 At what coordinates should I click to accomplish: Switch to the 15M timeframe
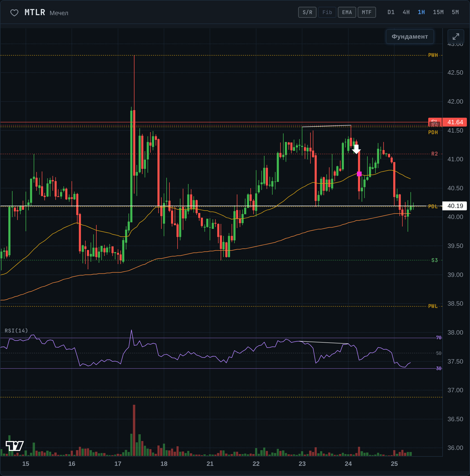tap(438, 12)
